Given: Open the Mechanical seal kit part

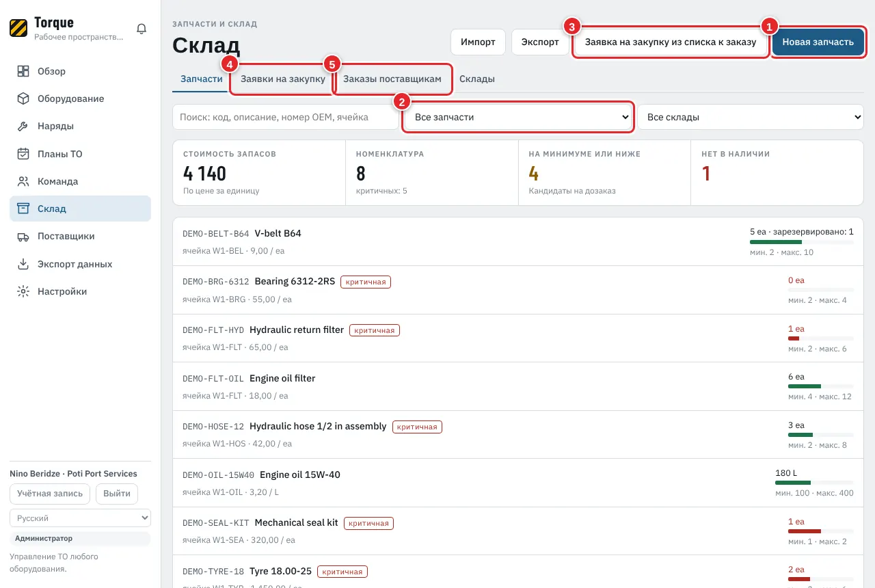Looking at the screenshot, I should 518,531.
